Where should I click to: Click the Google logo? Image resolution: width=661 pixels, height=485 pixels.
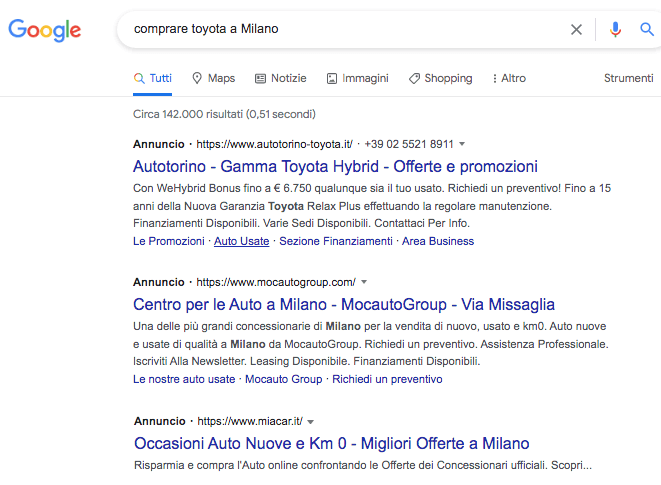tap(44, 30)
